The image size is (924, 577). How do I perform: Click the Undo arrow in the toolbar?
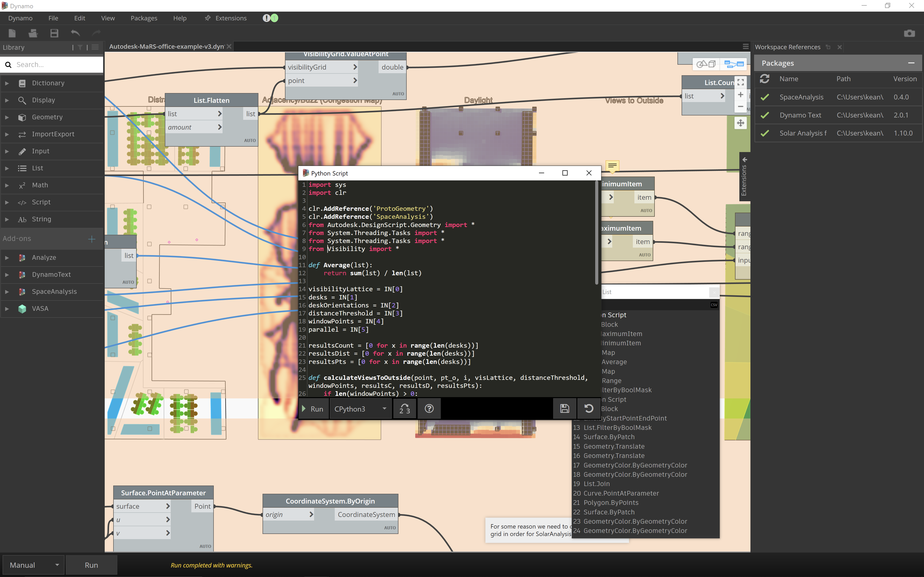(x=75, y=33)
